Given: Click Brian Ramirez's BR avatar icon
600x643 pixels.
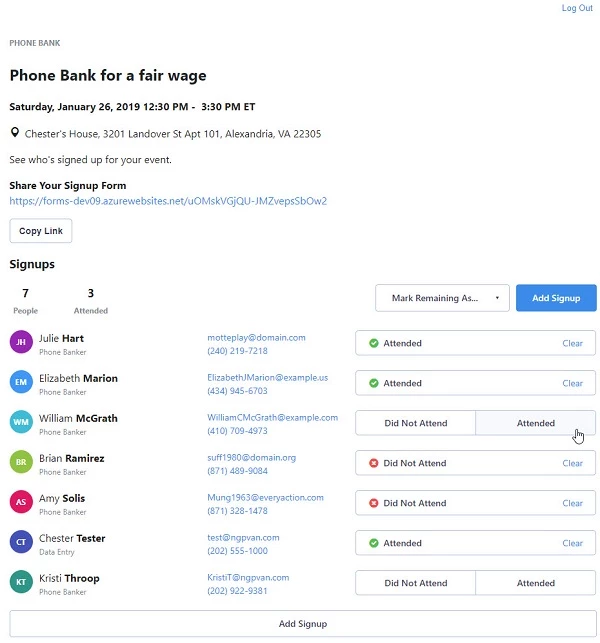Looking at the screenshot, I should 21,462.
